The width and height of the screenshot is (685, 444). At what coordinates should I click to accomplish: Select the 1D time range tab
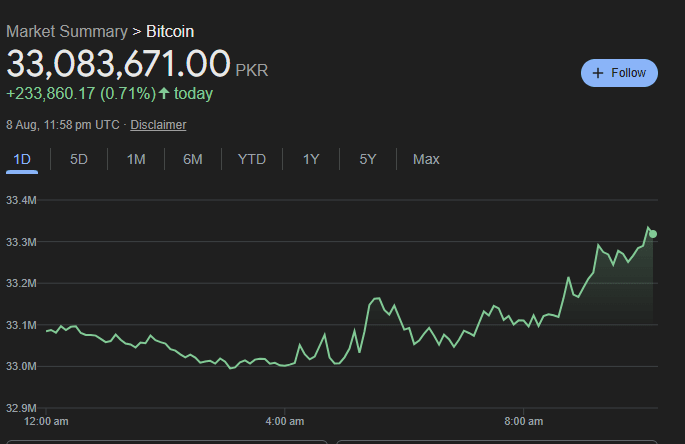tap(22, 159)
